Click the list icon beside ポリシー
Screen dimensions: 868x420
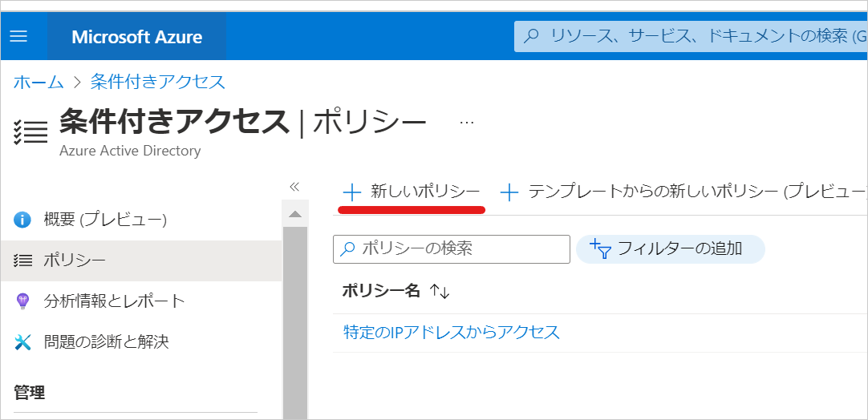tap(22, 260)
